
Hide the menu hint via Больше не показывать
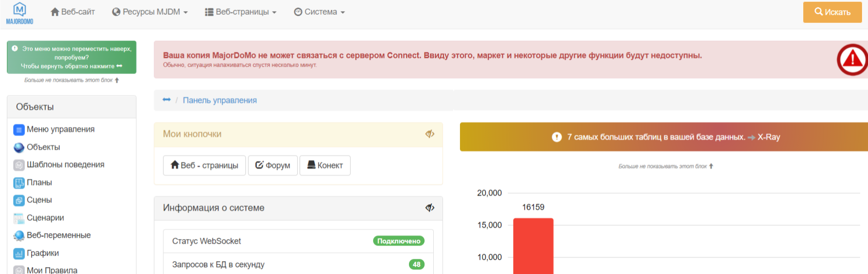[72, 80]
